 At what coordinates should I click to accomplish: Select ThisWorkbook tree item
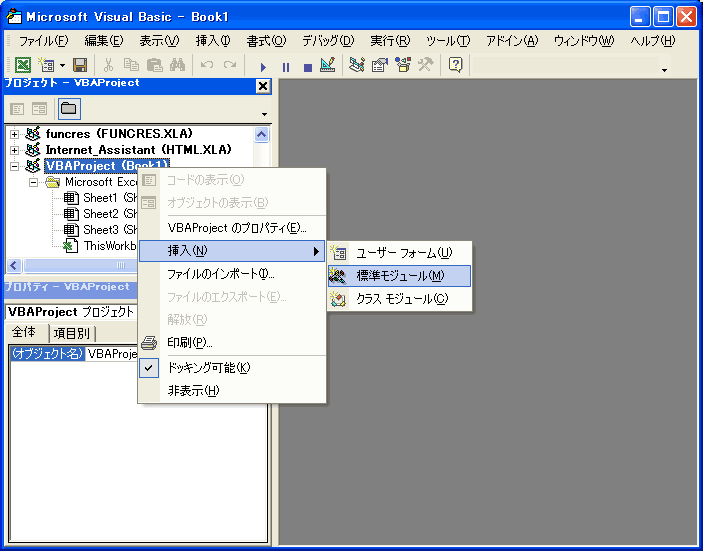110,246
